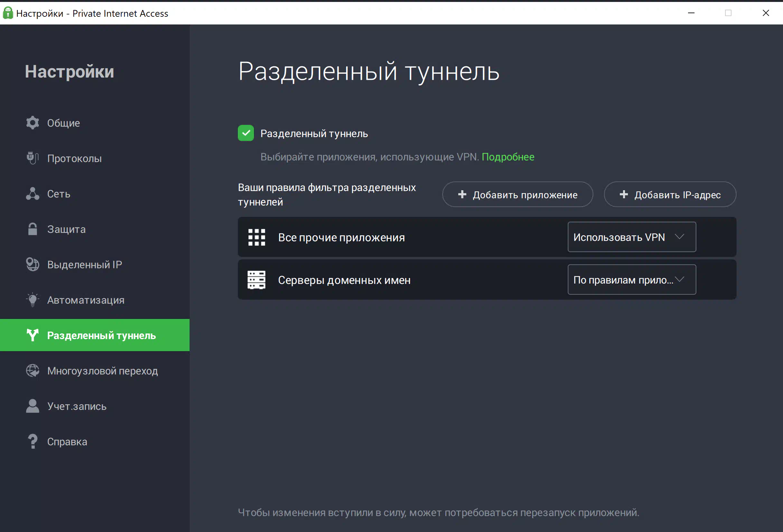
Task: Click the restart notice text at bottom
Action: (438, 512)
